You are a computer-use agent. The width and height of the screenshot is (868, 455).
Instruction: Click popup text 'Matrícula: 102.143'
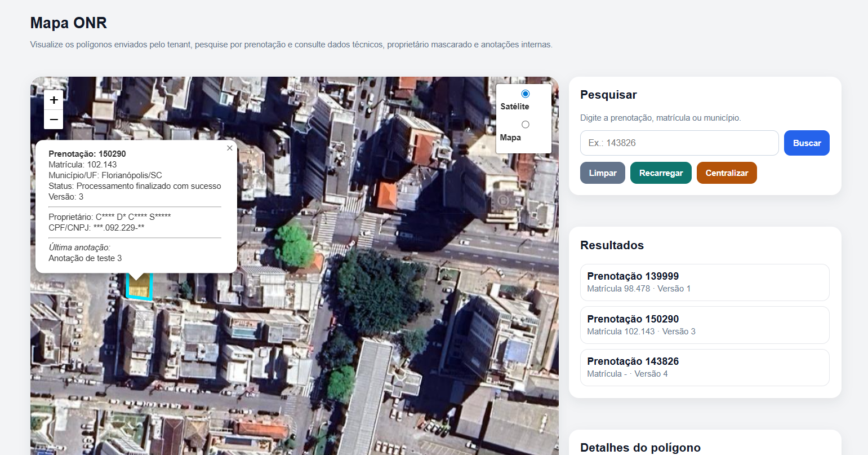point(83,165)
